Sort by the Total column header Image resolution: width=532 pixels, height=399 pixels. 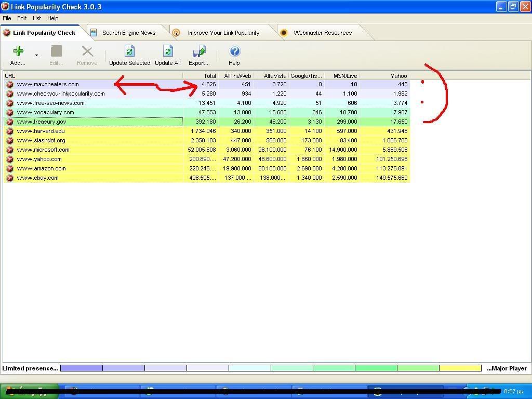(201, 76)
